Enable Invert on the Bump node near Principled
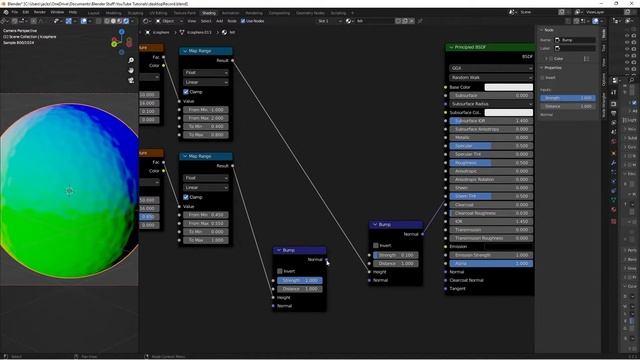The width and height of the screenshot is (640, 360). 376,245
